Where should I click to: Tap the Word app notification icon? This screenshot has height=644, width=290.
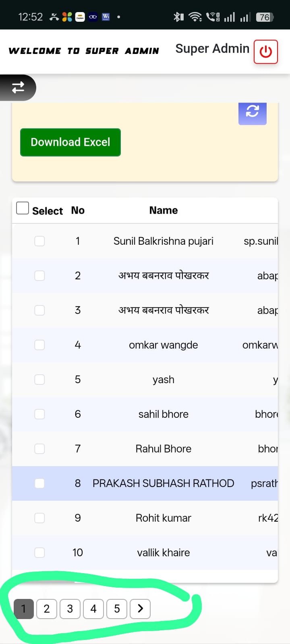click(x=106, y=17)
